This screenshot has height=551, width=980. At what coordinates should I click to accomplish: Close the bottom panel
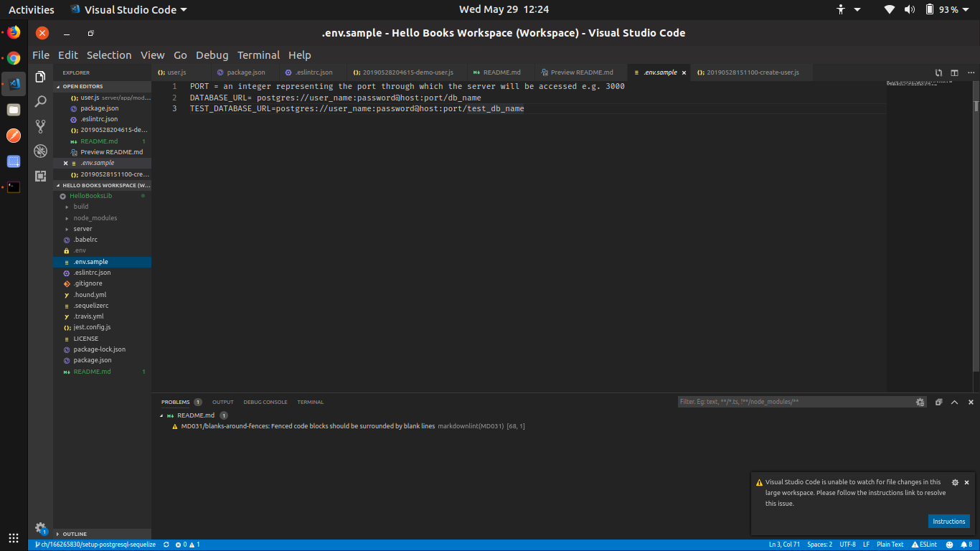tap(971, 402)
